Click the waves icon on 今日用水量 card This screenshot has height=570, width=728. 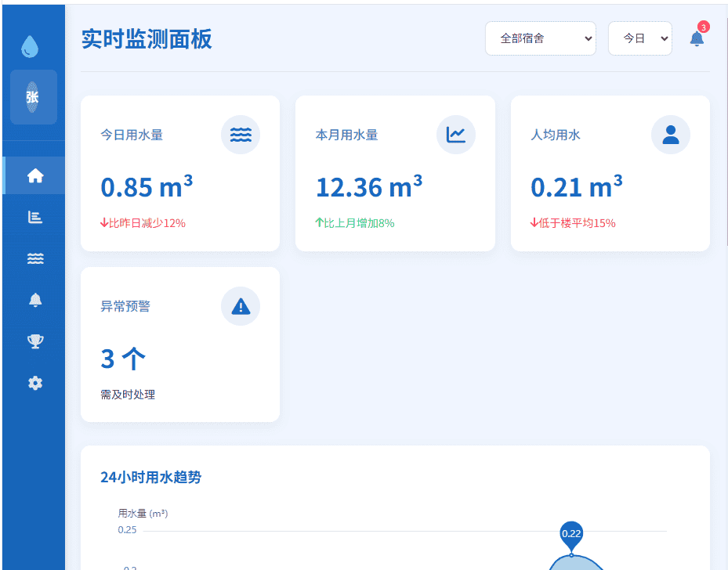point(240,134)
